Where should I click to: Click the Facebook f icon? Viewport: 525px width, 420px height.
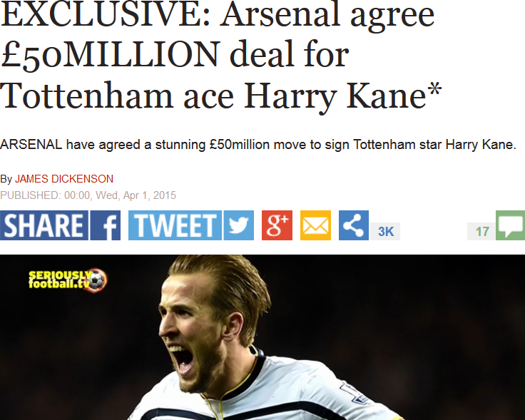(105, 225)
